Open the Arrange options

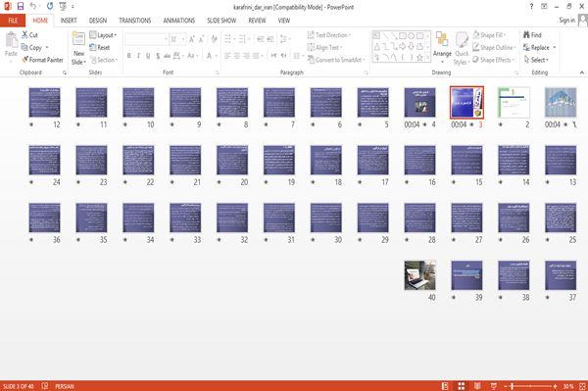click(442, 48)
